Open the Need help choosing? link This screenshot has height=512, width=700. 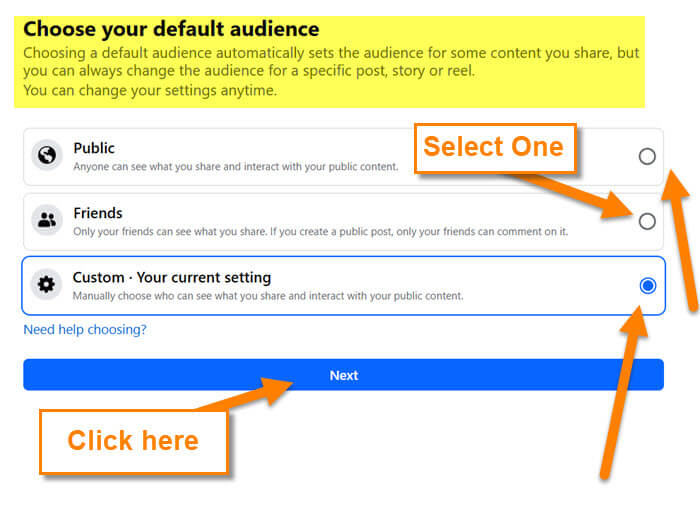pos(85,329)
